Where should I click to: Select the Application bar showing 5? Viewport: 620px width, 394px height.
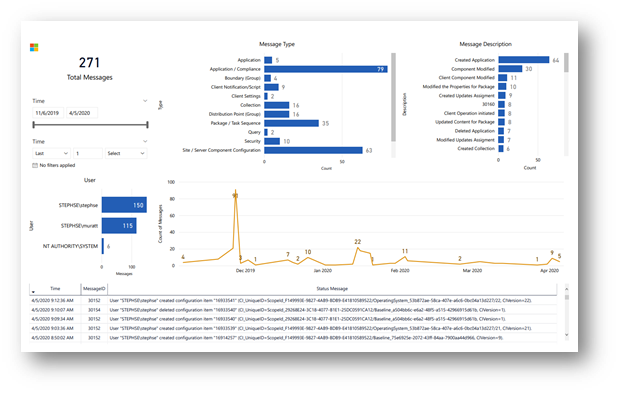tap(268, 60)
